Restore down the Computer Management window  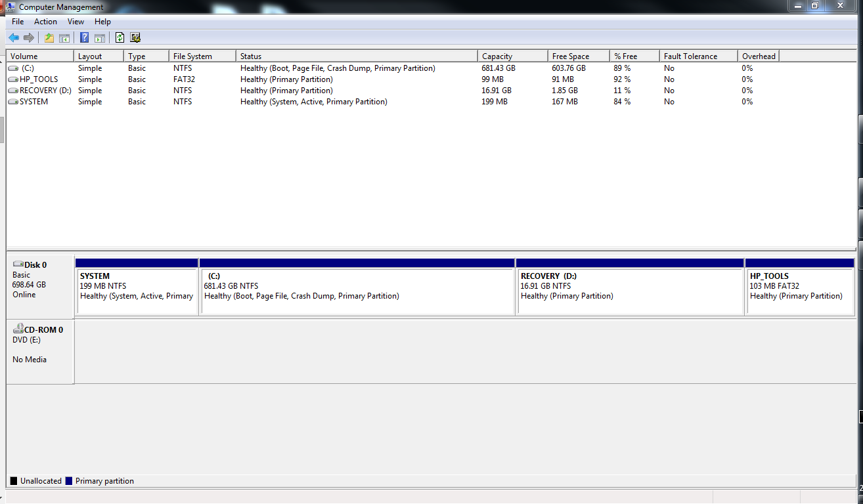815,6
